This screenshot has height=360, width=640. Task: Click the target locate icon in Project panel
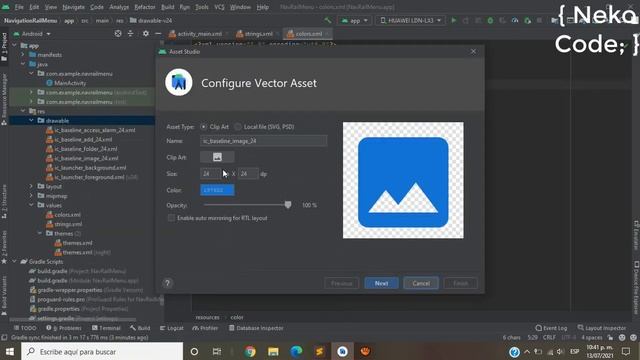pos(118,33)
